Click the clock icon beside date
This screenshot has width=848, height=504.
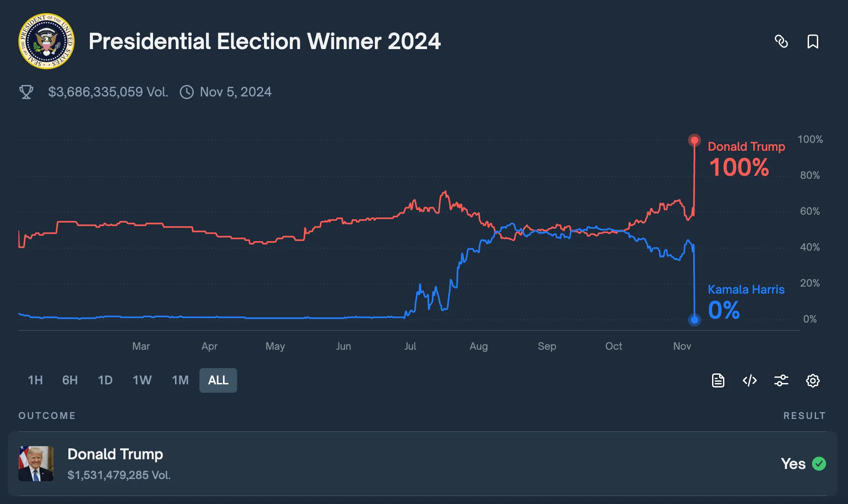click(187, 92)
